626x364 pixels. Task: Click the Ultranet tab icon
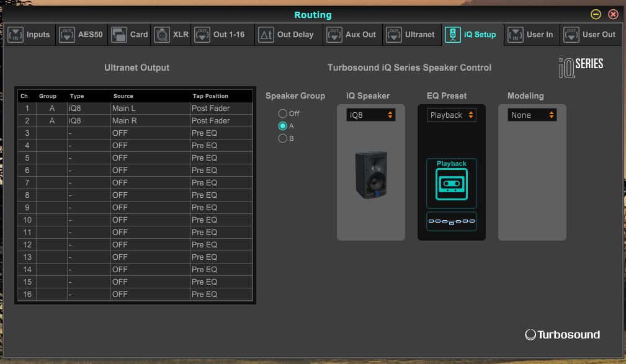(x=393, y=35)
